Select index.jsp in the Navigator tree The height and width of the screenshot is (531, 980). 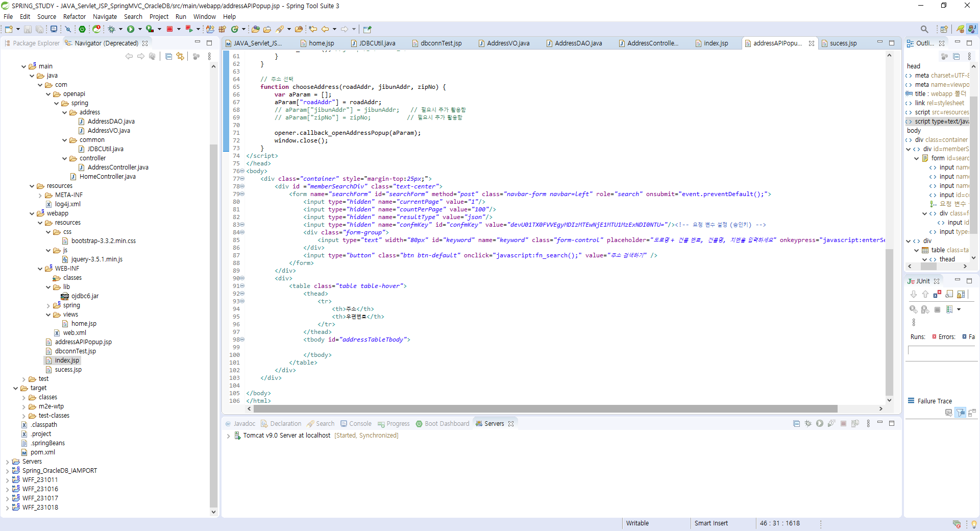[x=67, y=360]
